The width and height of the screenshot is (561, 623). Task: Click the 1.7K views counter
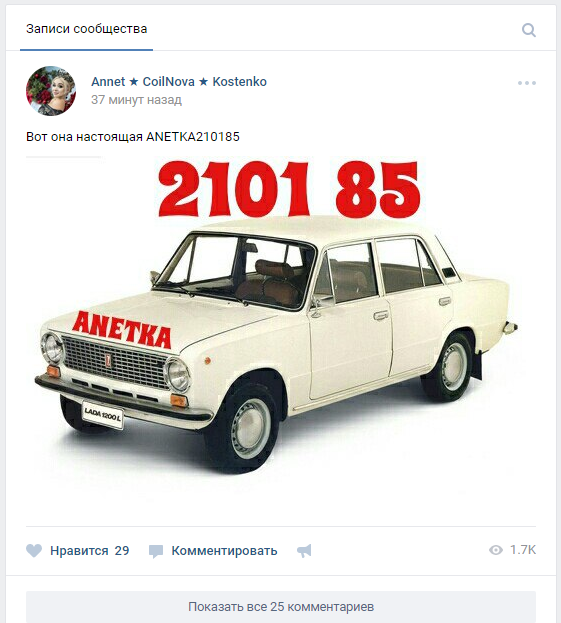523,550
